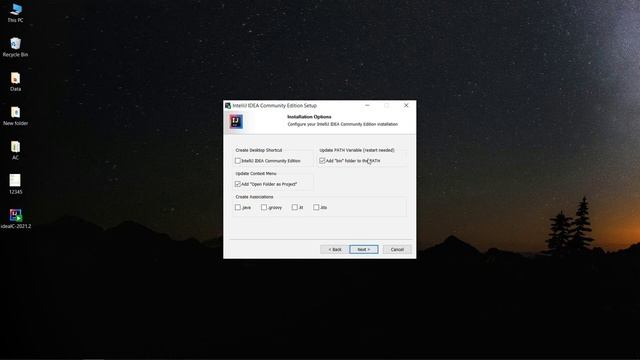Check the .groovy association box
Screen dimensions: 640x360
coord(264,207)
